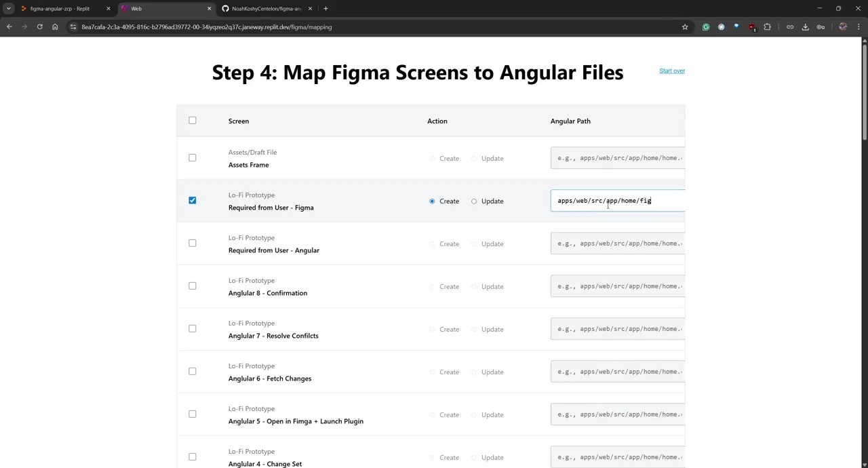Click Angular Path field for Anglular 8 - Confirmation
This screenshot has height=468, width=868.
point(618,286)
